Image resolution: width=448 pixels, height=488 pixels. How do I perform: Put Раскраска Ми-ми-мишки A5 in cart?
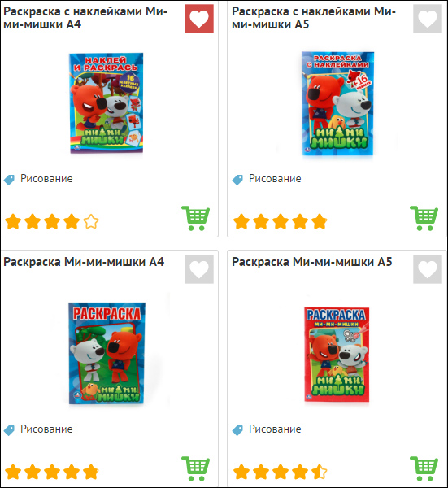tap(424, 468)
